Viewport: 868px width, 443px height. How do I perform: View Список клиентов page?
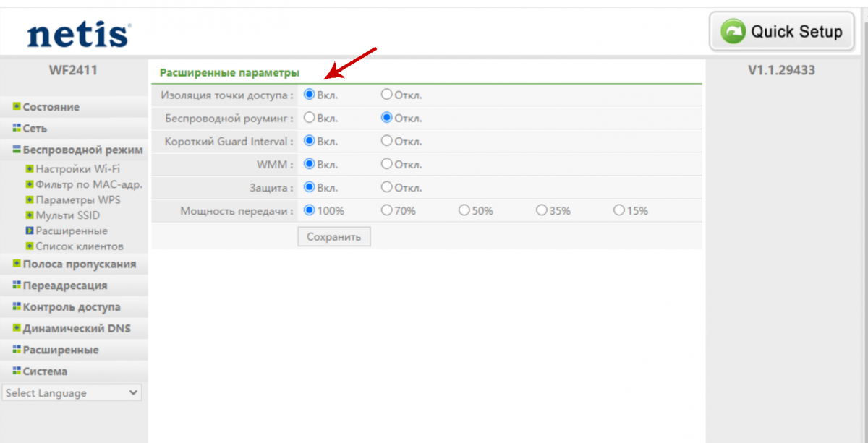tap(80, 246)
